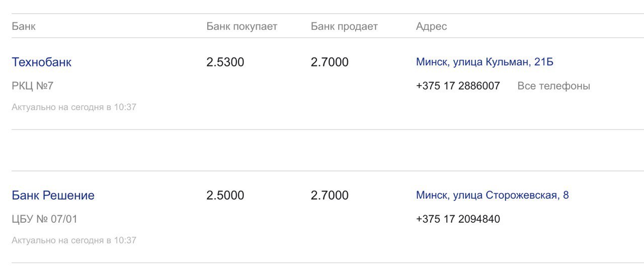Viewport: 644px width, 269px height.
Task: Select Банк Решение sell rate 2.7000
Action: pyautogui.click(x=330, y=195)
